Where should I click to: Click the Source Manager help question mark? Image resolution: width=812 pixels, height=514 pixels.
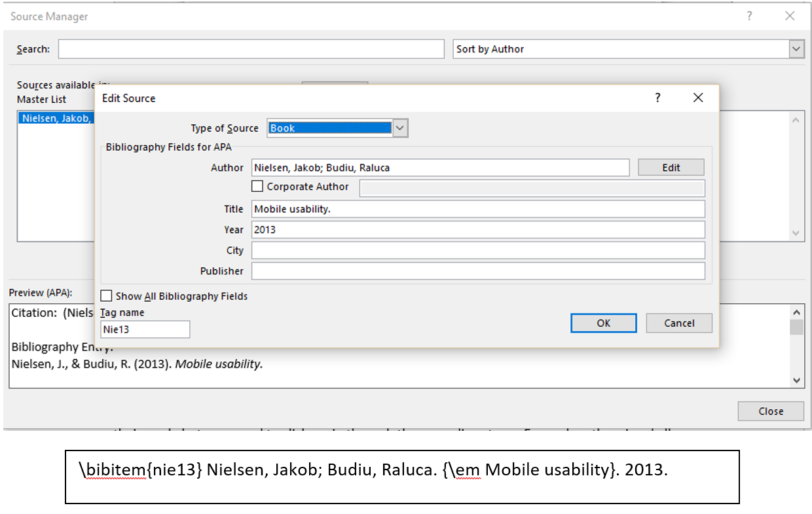[x=750, y=16]
